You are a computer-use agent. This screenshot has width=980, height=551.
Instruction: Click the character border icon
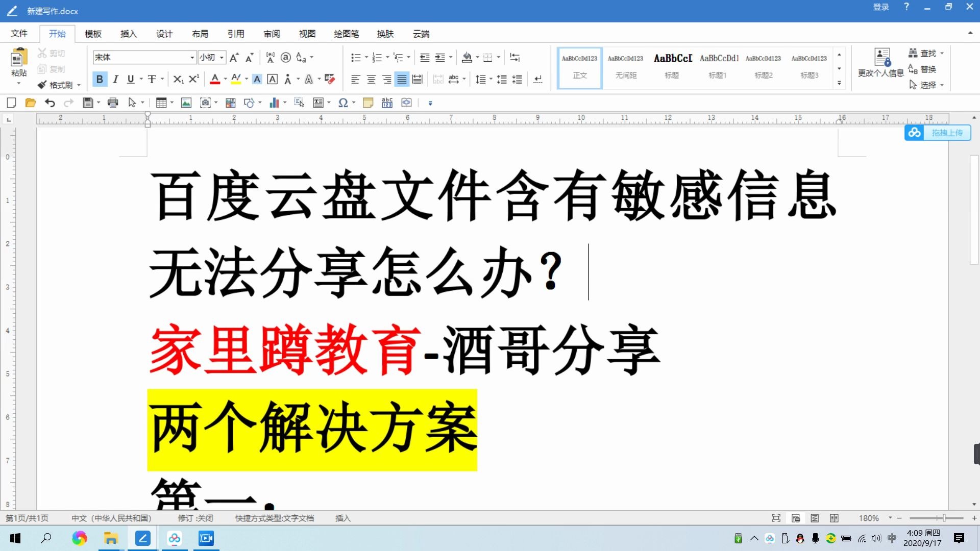point(273,79)
